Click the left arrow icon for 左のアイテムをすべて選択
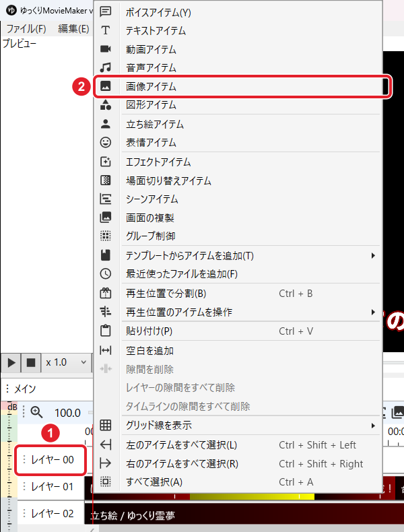This screenshot has width=404, height=532. pos(106,444)
